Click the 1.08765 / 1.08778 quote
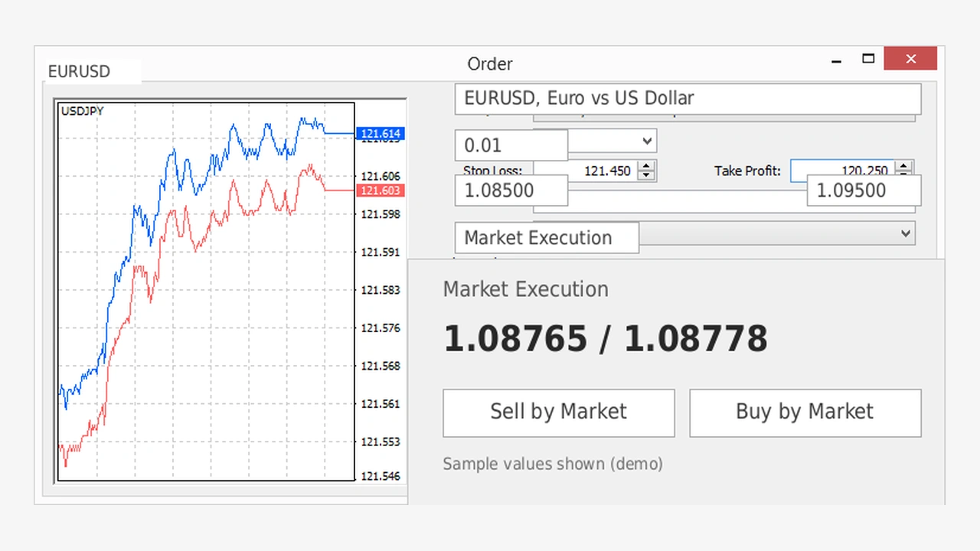 click(x=606, y=339)
